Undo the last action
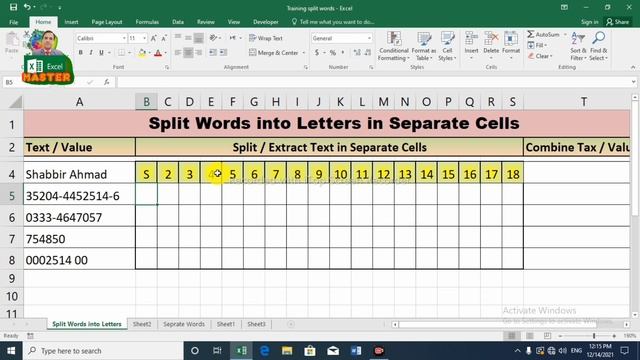Screen dimensions: 640x360 click(x=27, y=7)
